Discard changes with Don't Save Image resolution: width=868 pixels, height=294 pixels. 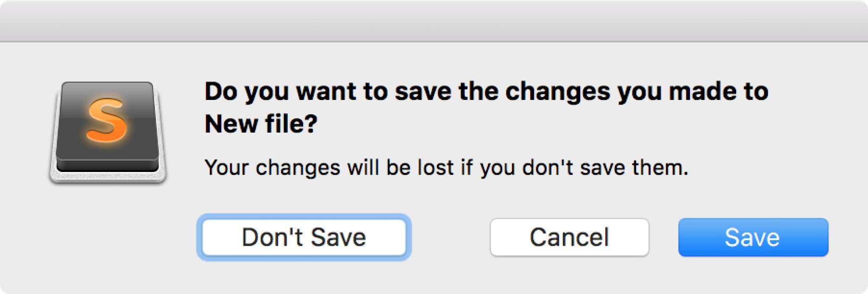[304, 237]
